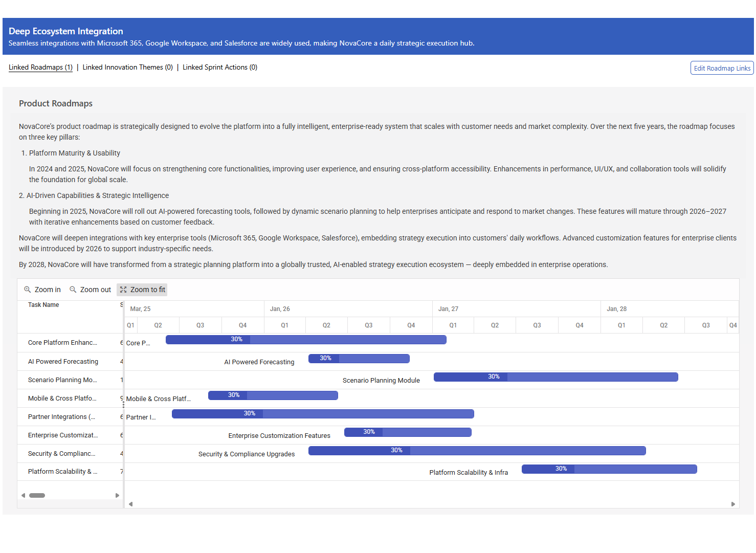756x553 pixels.
Task: Open the Linked Roadmaps (1) tab
Action: [40, 68]
